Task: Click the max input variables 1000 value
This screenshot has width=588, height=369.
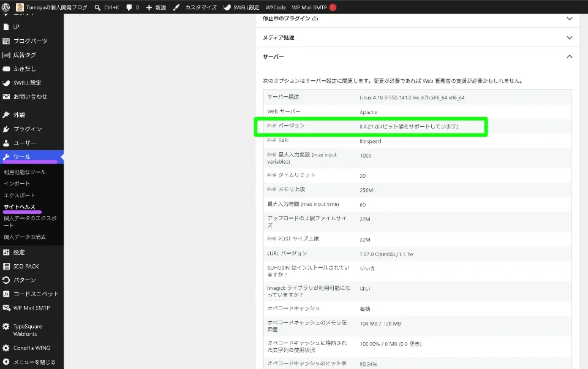Action: tap(366, 156)
